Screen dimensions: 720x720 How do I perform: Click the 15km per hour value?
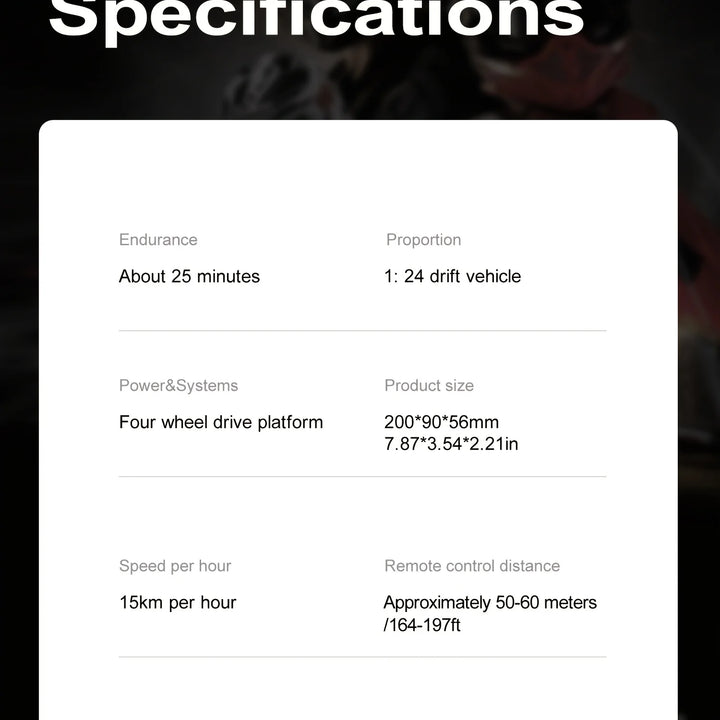(178, 603)
